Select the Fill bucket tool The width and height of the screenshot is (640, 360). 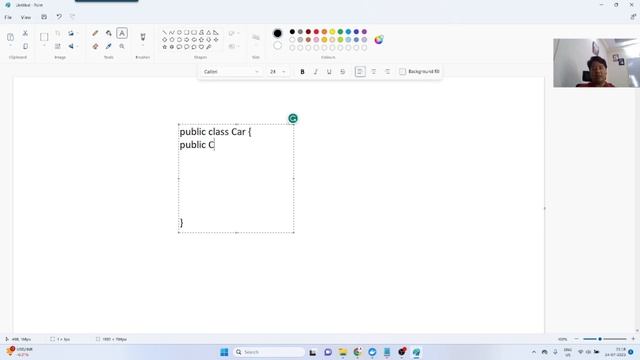(109, 33)
